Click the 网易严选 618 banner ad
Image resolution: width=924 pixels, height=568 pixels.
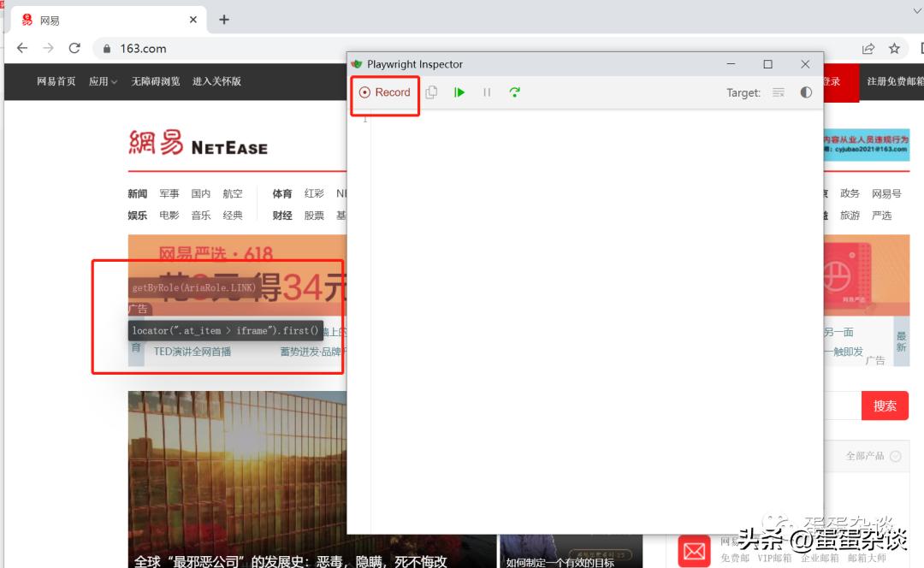point(237,275)
